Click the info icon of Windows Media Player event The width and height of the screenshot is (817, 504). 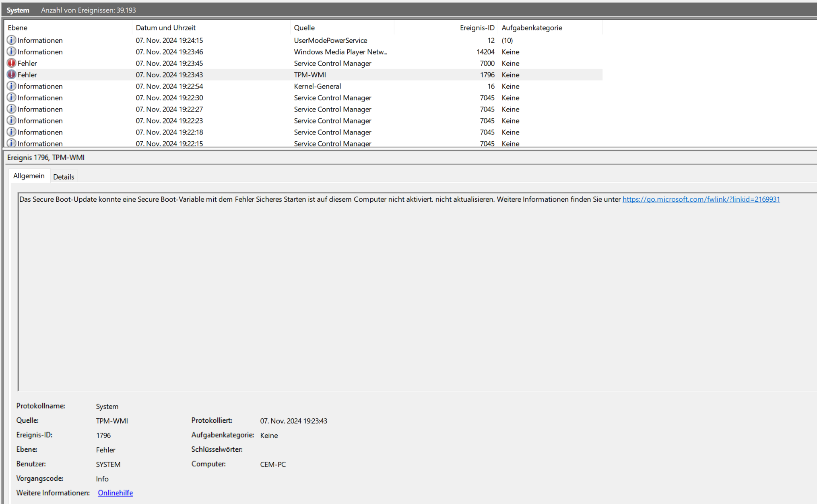[x=11, y=52]
